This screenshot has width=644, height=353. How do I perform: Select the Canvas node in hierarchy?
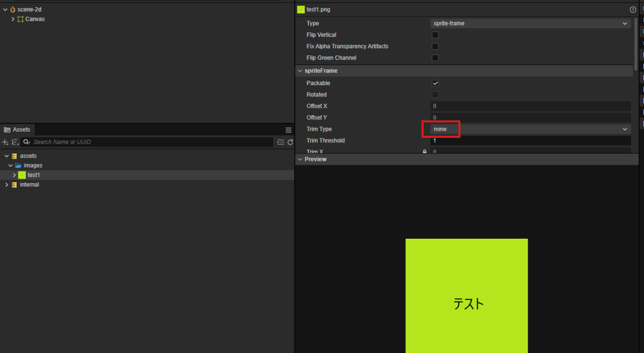point(35,19)
